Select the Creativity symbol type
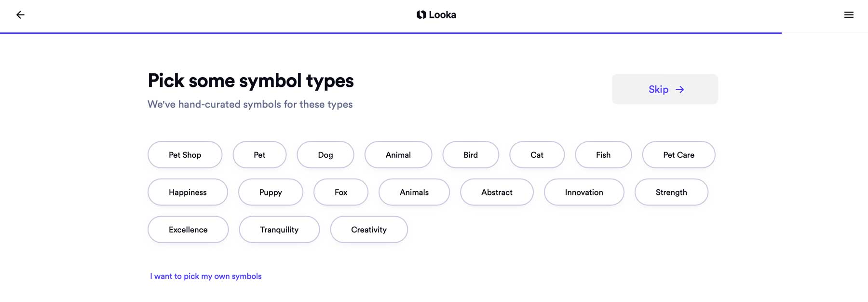868x302 pixels. (x=369, y=229)
